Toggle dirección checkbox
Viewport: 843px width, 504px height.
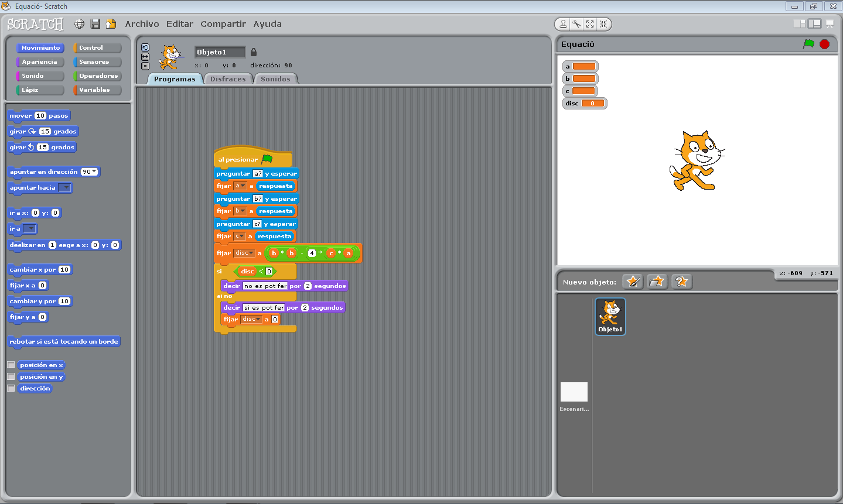[11, 388]
